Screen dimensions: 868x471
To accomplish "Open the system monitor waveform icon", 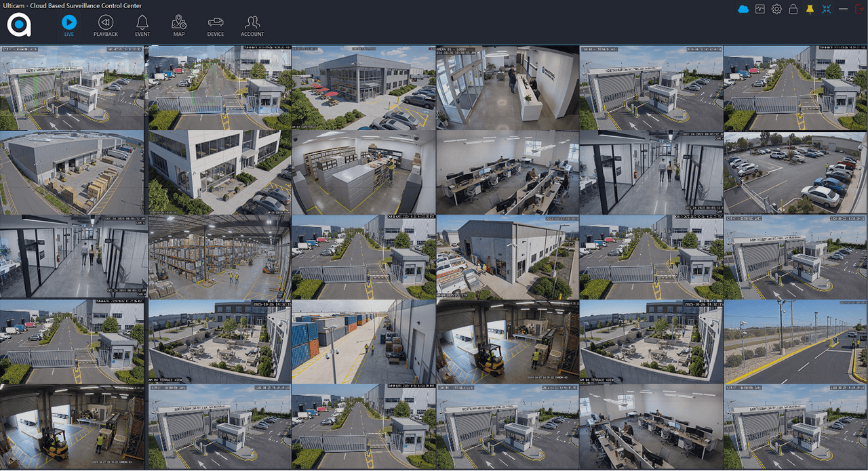I will coord(760,9).
